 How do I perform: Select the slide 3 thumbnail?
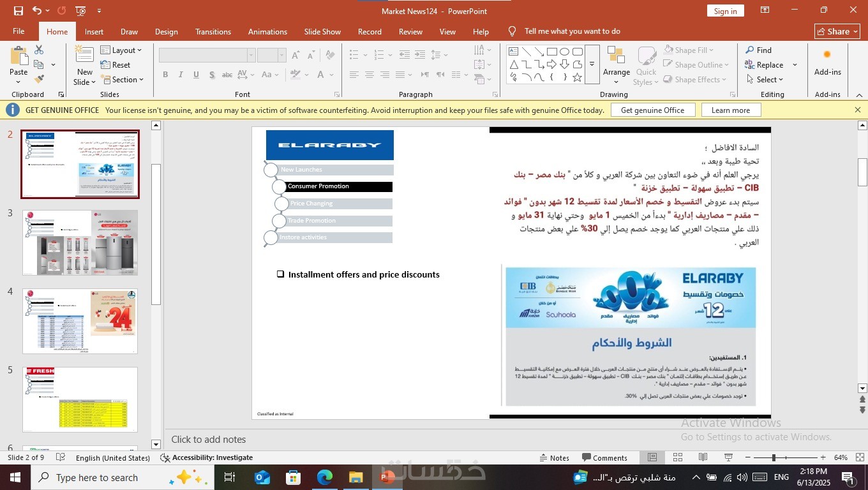[80, 243]
